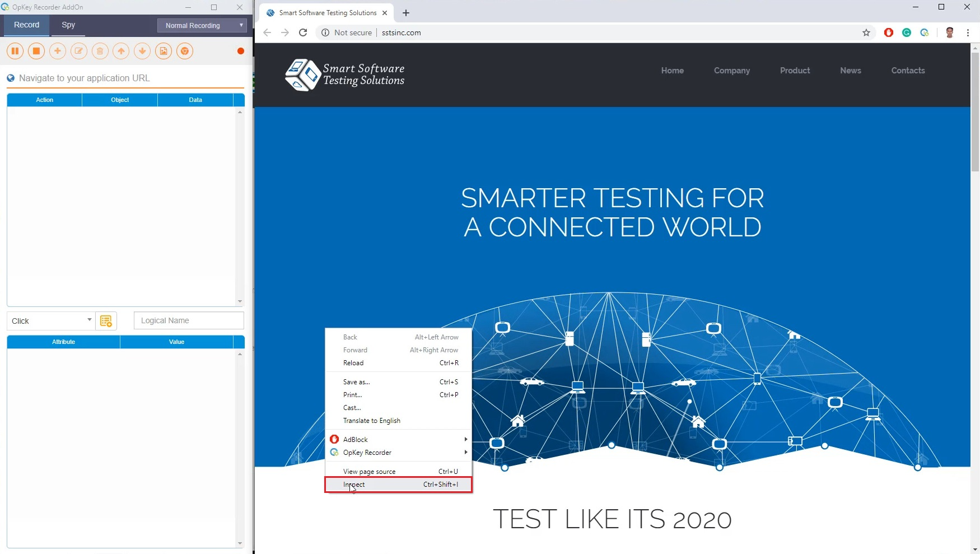
Task: Open the Contacts nav link
Action: pyautogui.click(x=908, y=71)
